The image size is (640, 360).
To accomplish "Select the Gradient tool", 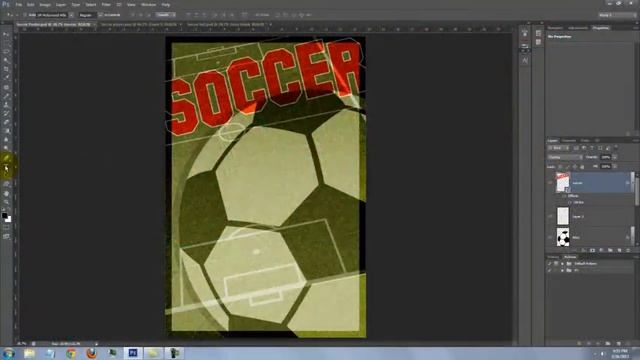I will [6, 131].
